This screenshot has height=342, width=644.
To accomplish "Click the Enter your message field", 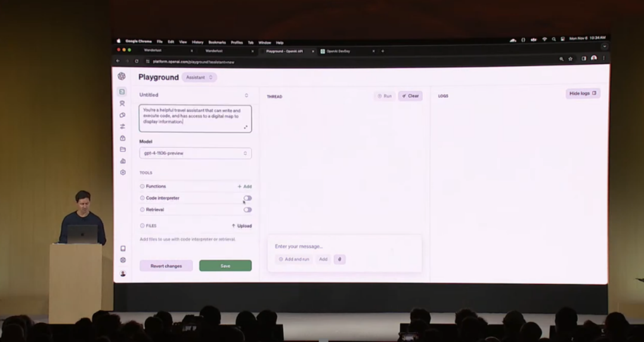I will 344,246.
